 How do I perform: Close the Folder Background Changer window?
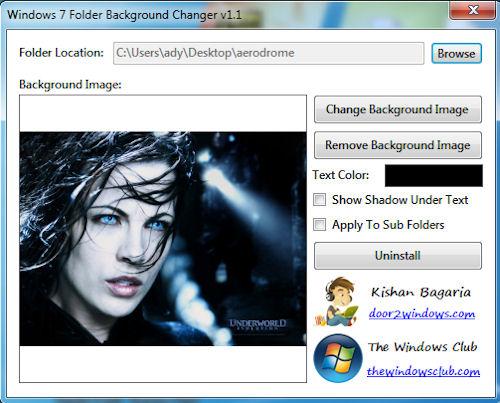472,10
